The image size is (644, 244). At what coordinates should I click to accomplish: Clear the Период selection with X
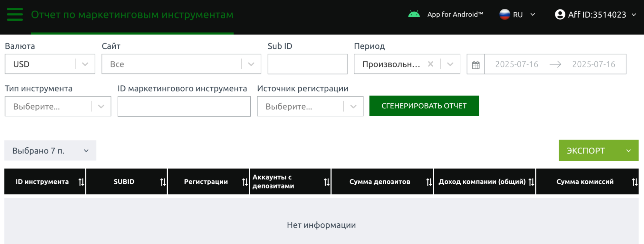pos(430,64)
